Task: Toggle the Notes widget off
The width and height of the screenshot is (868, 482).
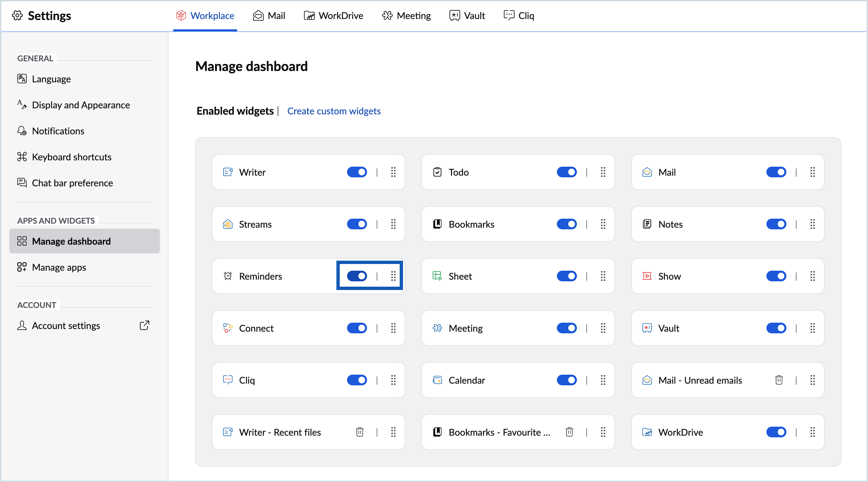Action: pos(776,224)
